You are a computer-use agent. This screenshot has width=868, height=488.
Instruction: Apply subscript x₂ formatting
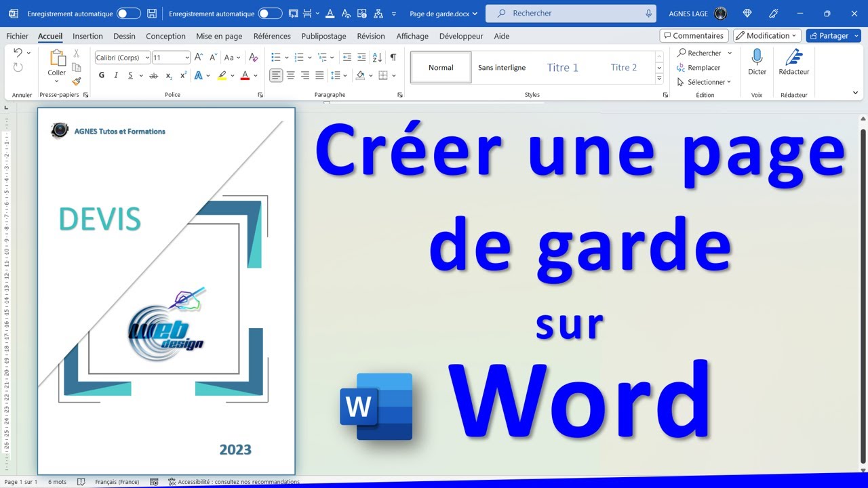tap(169, 75)
